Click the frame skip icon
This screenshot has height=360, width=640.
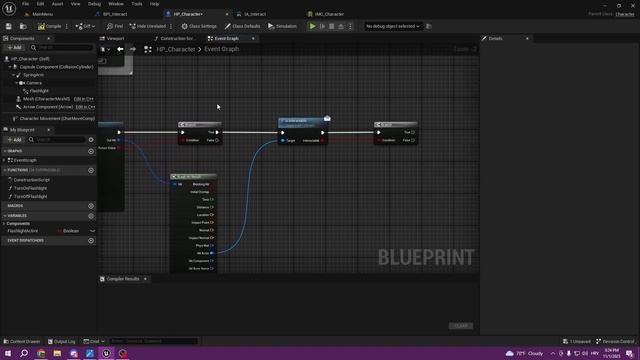coord(322,26)
